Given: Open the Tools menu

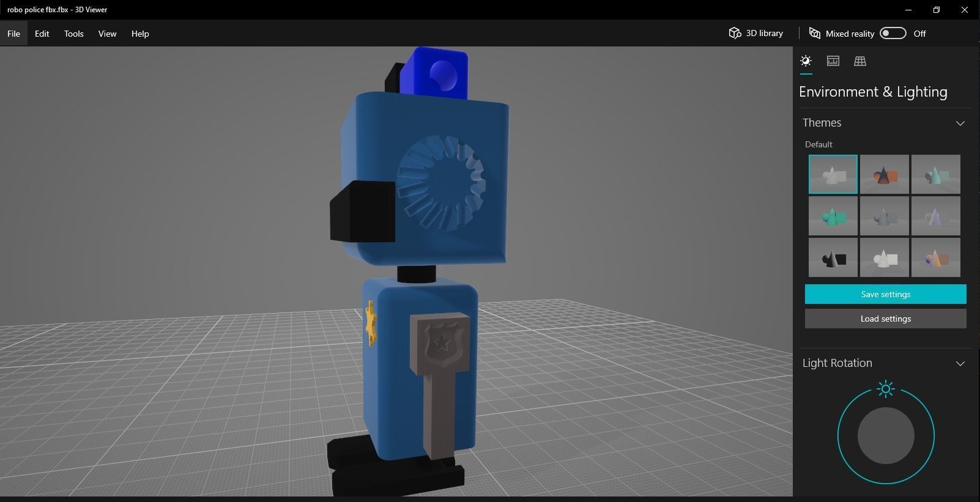Looking at the screenshot, I should 73,34.
